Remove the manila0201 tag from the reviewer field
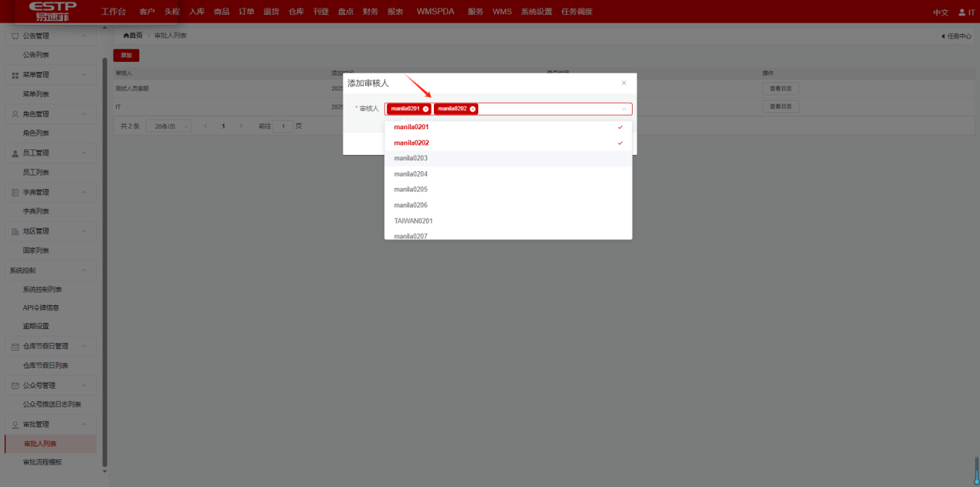 pyautogui.click(x=425, y=109)
